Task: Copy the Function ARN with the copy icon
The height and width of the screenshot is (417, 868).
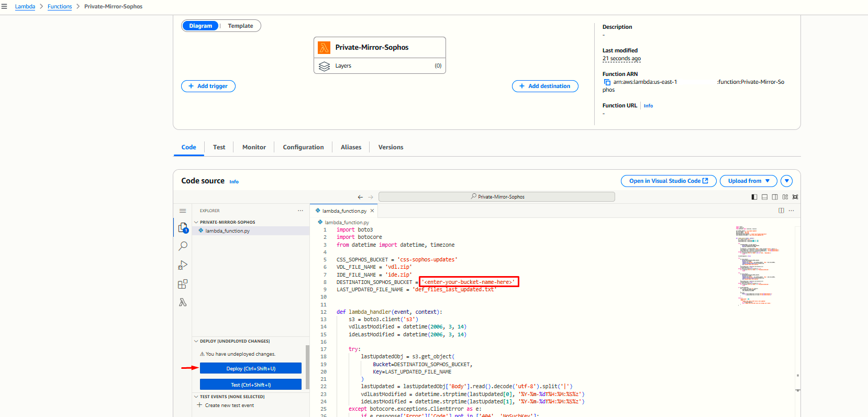Action: pyautogui.click(x=607, y=82)
